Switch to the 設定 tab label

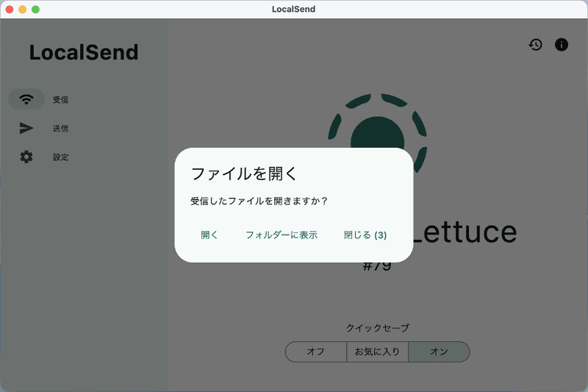60,157
